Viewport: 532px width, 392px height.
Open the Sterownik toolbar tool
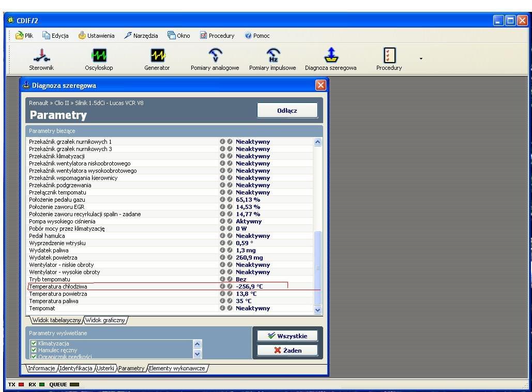pyautogui.click(x=41, y=59)
